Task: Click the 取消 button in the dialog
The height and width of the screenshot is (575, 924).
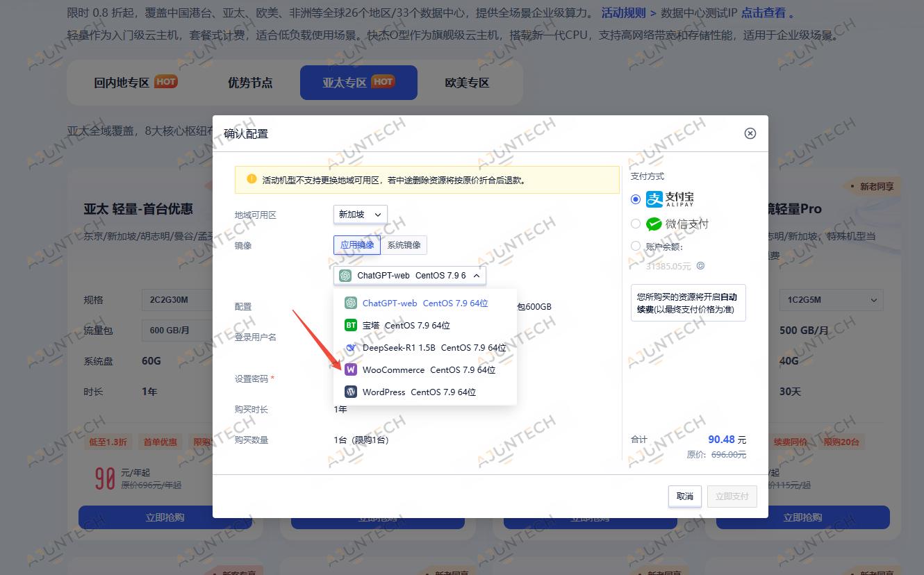Action: tap(684, 497)
